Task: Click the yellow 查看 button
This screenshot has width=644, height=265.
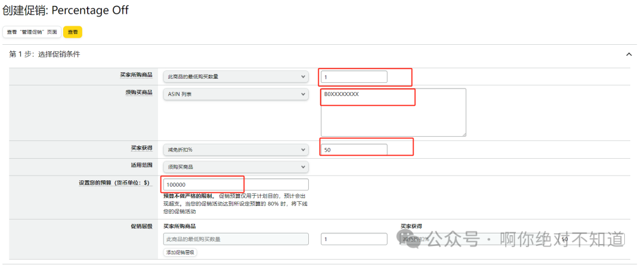Action: coord(73,32)
